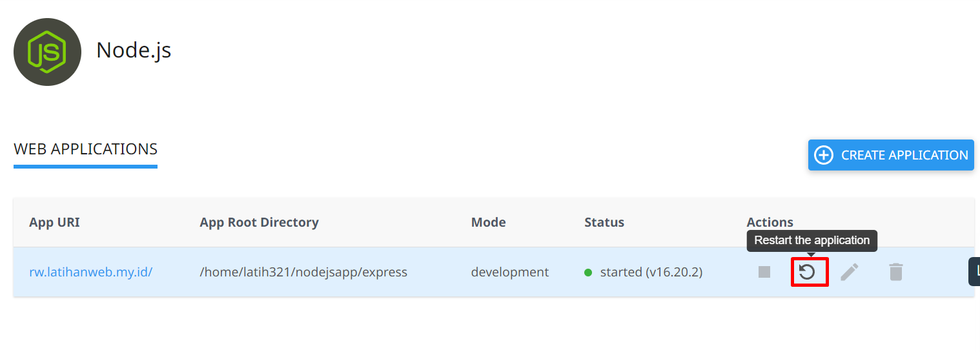Click the Actions column header

[x=770, y=222]
